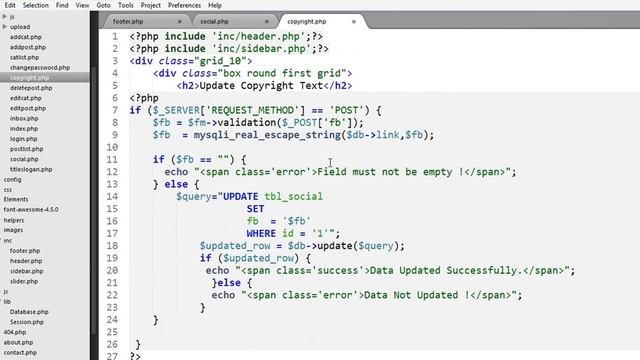Open editpost.php in the sidebar

click(28, 108)
